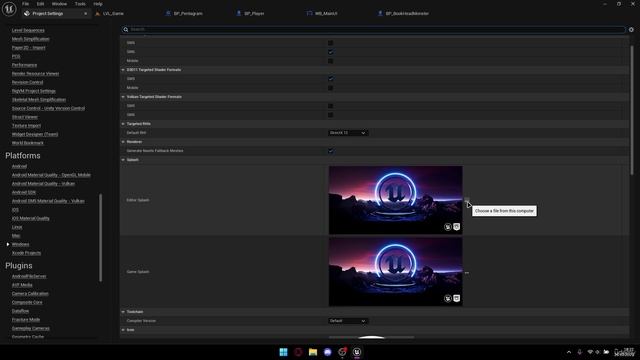Open the Tools menu
The image size is (640, 360).
point(80,4)
